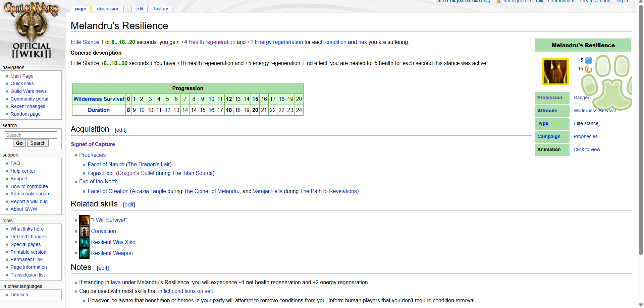Open About GWW link

(x=24, y=209)
